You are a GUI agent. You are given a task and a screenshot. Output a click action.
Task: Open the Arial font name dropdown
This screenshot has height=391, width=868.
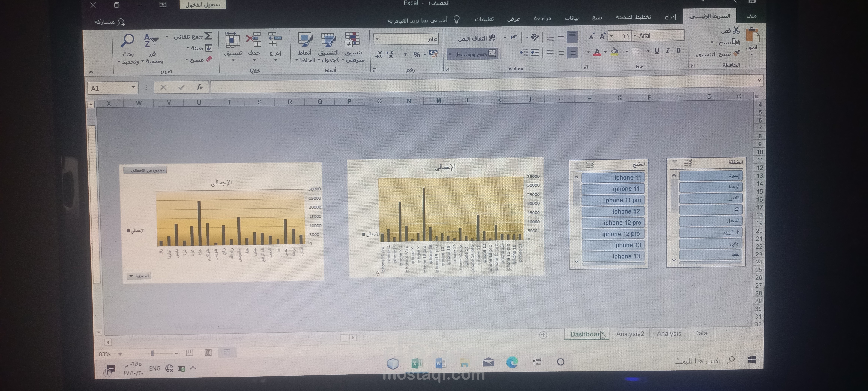pyautogui.click(x=635, y=36)
